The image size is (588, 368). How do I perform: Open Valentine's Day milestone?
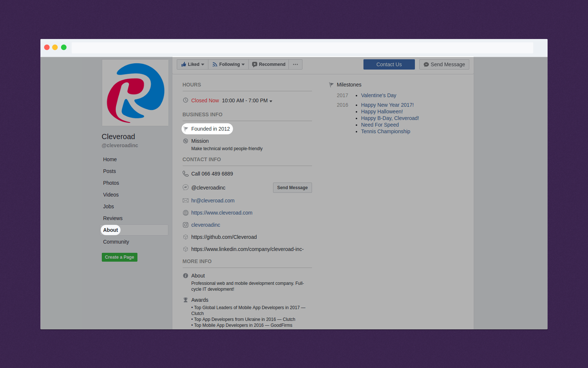tap(379, 95)
